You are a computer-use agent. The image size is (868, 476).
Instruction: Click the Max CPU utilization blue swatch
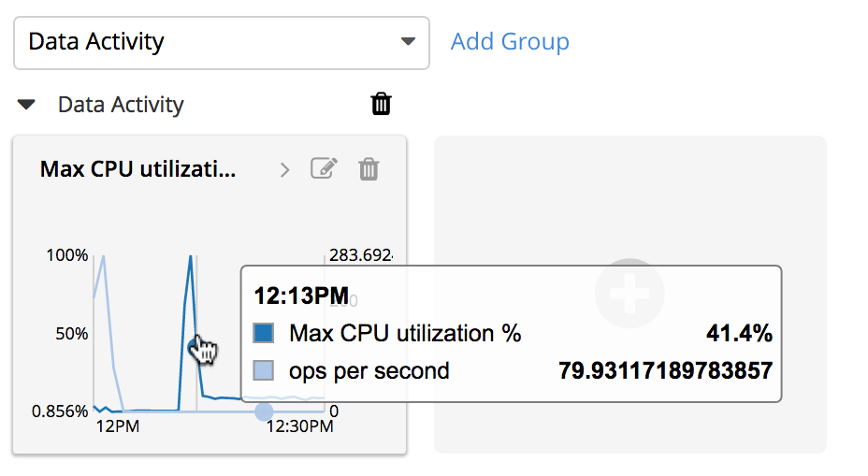coord(265,334)
